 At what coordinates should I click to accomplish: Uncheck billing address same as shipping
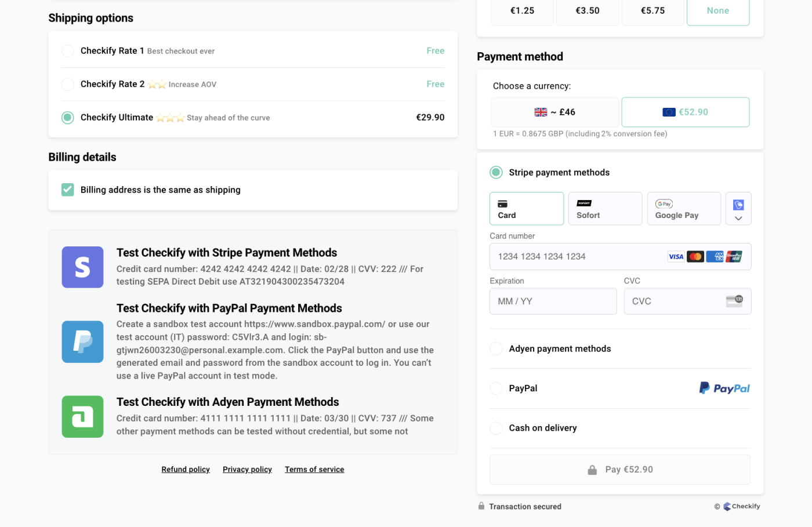tap(67, 190)
